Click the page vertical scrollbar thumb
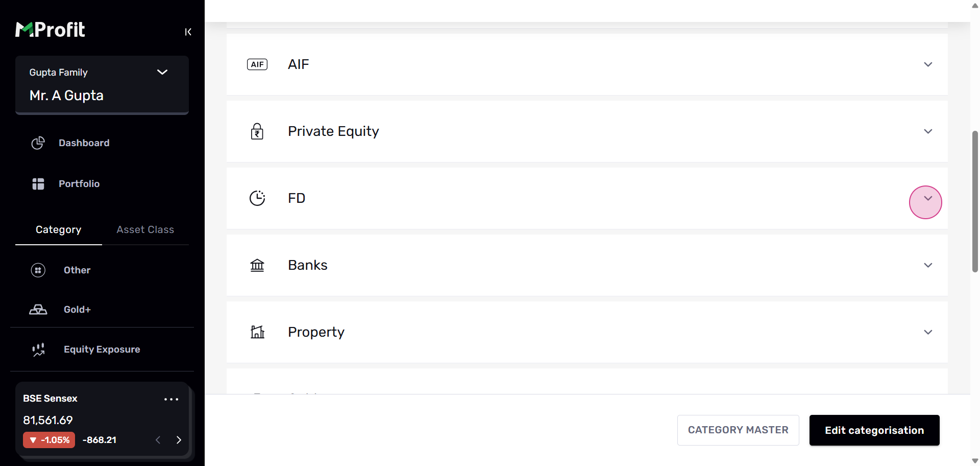The image size is (980, 466). coord(975,202)
